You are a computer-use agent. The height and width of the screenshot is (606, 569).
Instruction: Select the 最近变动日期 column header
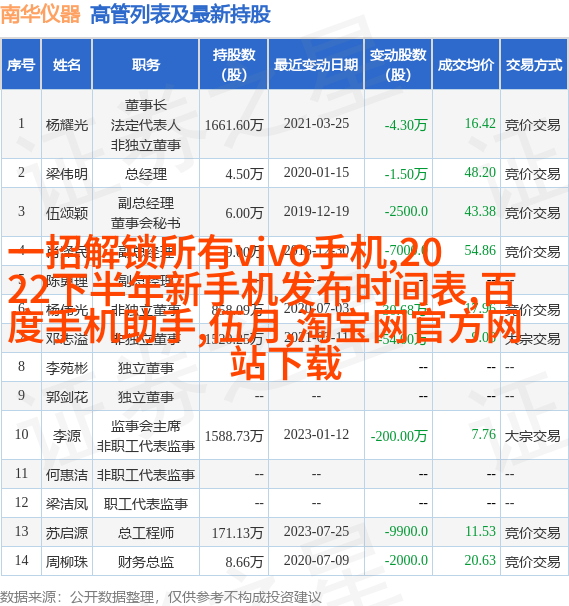pyautogui.click(x=316, y=64)
